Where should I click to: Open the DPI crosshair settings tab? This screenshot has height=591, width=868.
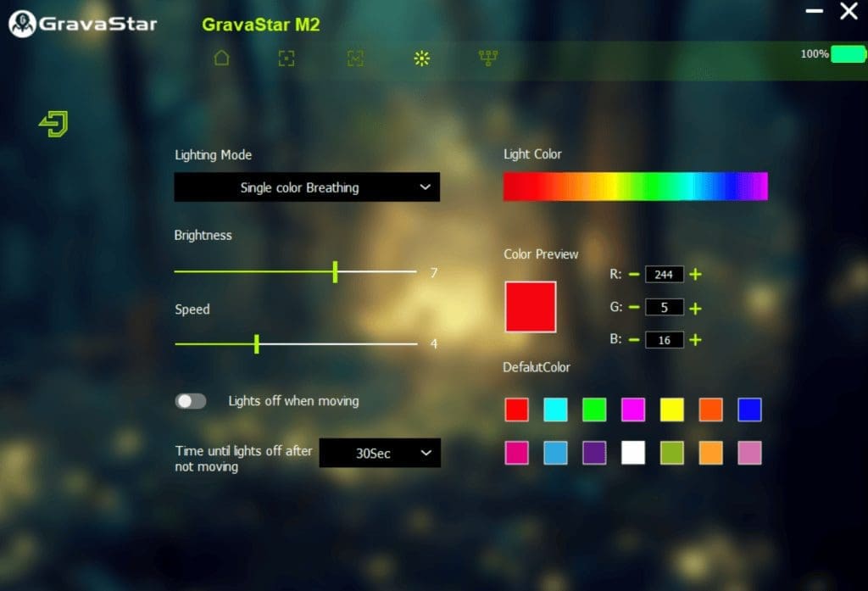pyautogui.click(x=287, y=59)
